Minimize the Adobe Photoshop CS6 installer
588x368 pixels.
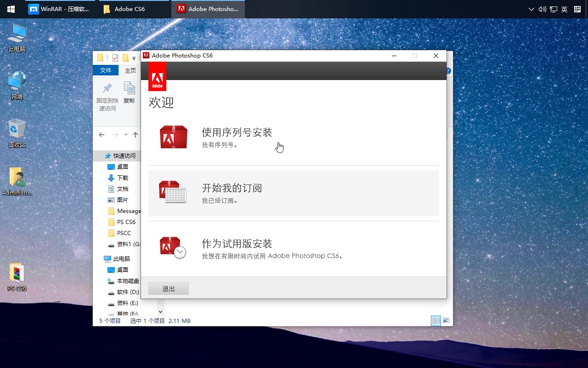click(x=394, y=56)
